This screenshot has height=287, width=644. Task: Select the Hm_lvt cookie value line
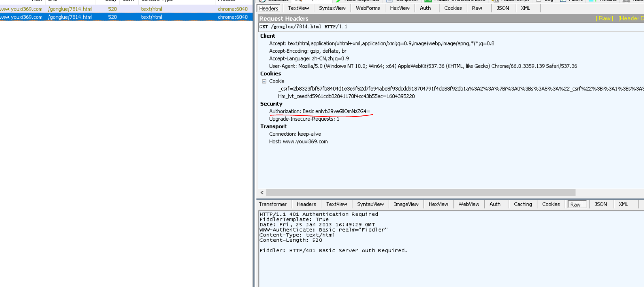tap(346, 96)
